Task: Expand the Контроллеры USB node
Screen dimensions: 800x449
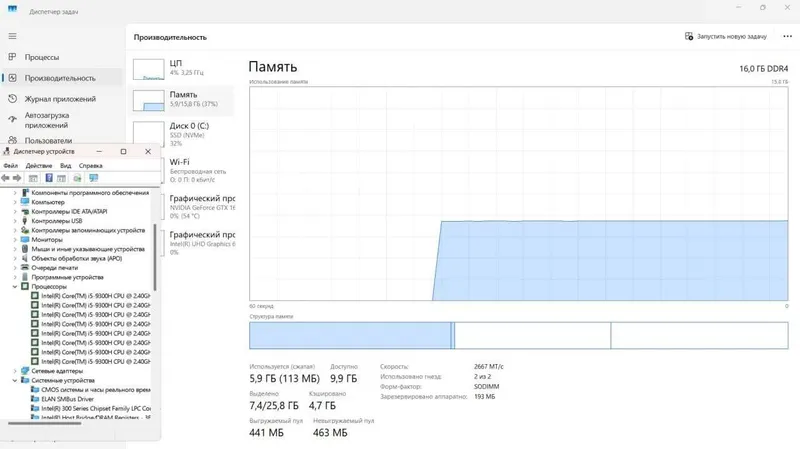Action: 15,221
